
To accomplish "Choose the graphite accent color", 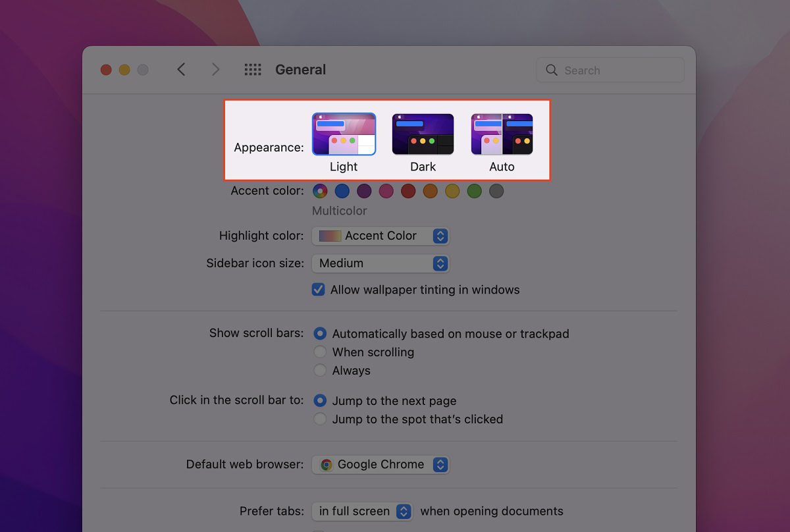I will [496, 191].
